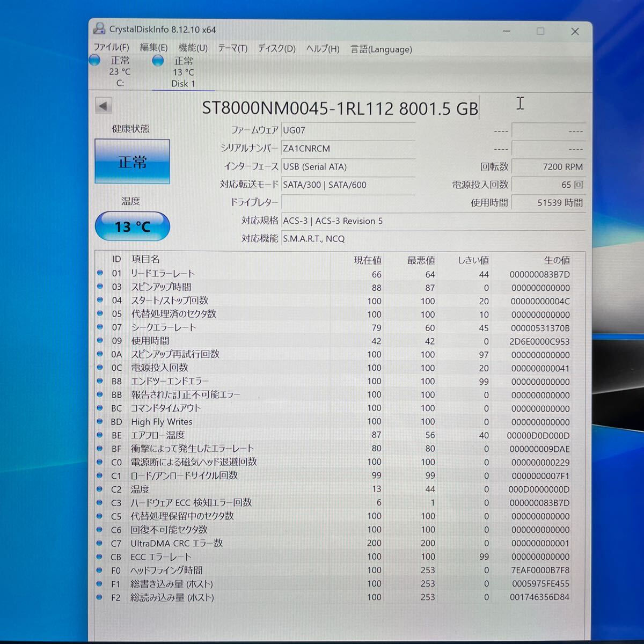644x644 pixels.
Task: Click the CrystalDiskInfo title bar icon
Action: click(99, 28)
